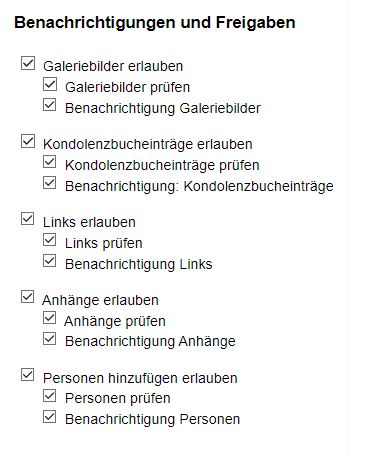Uncheck Anhänge erlauben checkbox
This screenshot has width=381, height=454.
tap(28, 297)
